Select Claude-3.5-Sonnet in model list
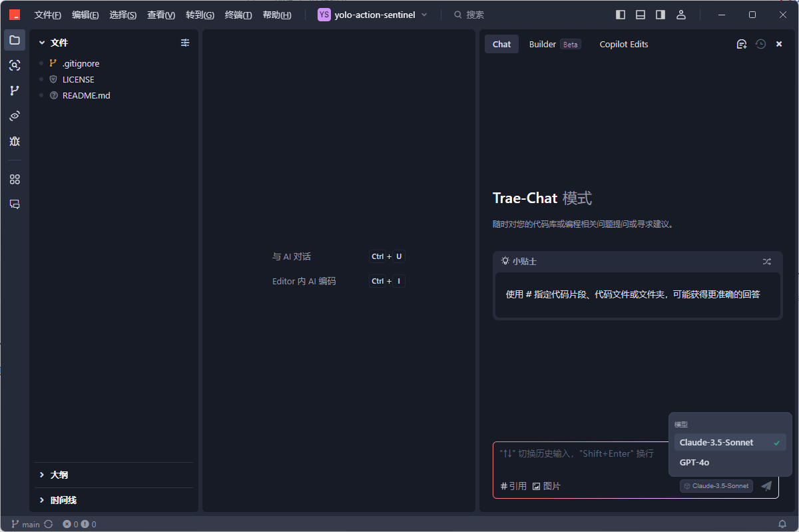The width and height of the screenshot is (799, 532). (x=730, y=442)
